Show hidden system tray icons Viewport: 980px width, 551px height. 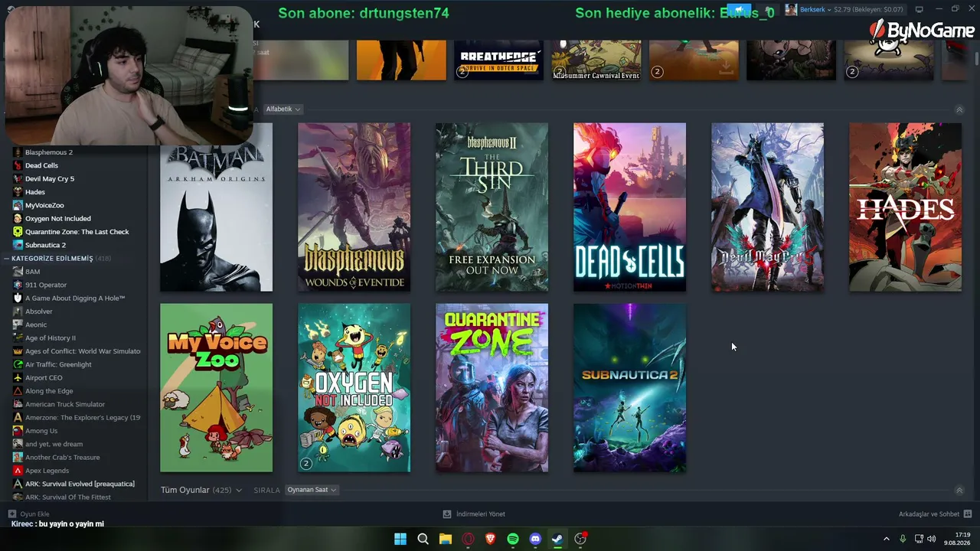pyautogui.click(x=887, y=539)
